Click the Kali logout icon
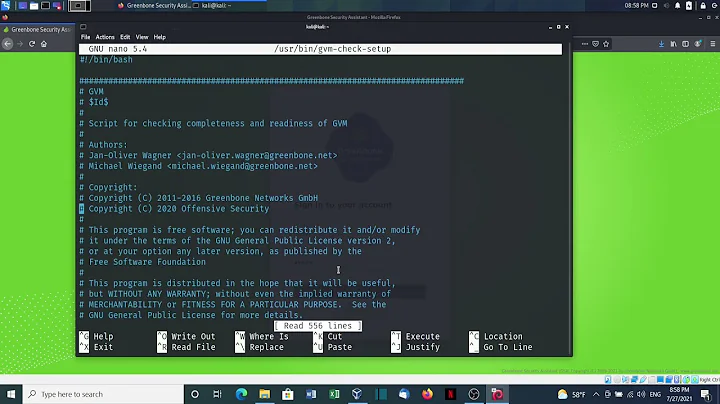The height and width of the screenshot is (404, 720). pyautogui.click(x=716, y=6)
